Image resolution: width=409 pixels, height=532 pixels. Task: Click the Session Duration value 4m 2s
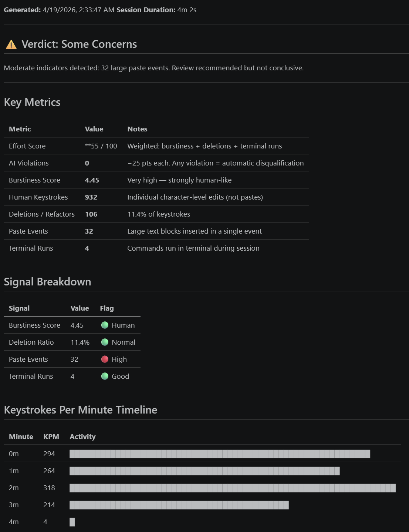click(x=187, y=10)
